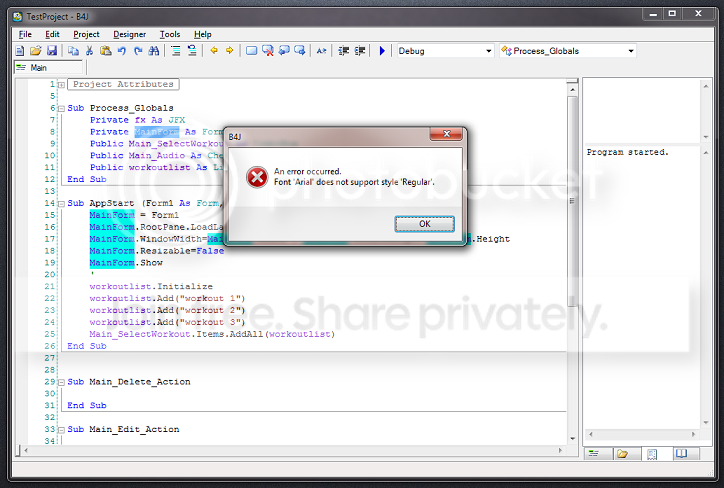724x488 pixels.
Task: Open a project with the folder icon
Action: pyautogui.click(x=36, y=51)
